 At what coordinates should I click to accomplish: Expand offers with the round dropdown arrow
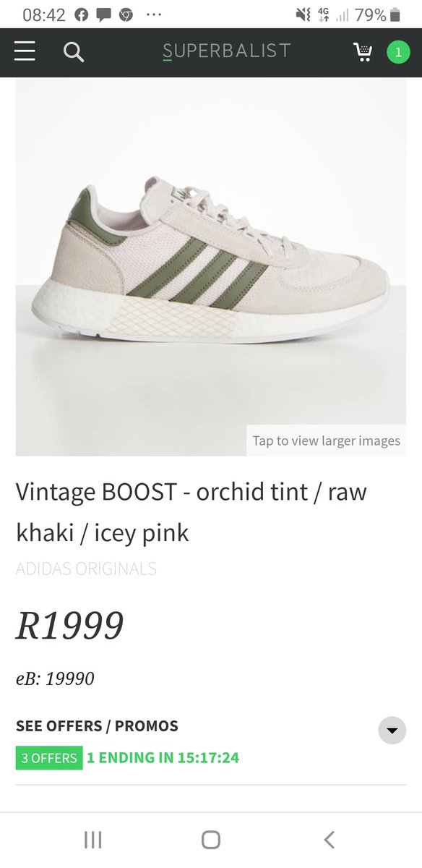pos(392,731)
